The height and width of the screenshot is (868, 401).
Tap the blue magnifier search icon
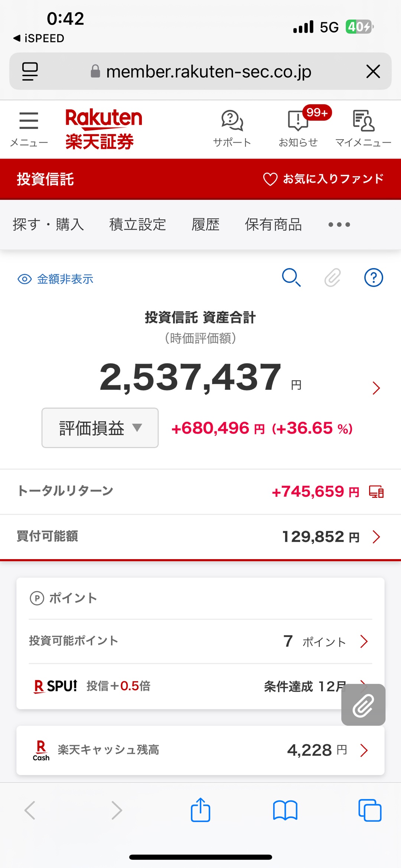[291, 277]
